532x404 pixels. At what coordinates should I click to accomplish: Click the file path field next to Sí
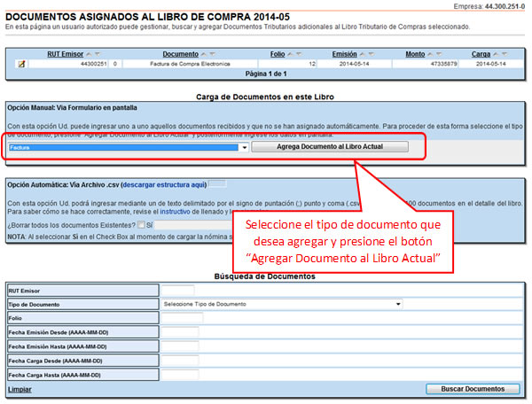tap(193, 225)
